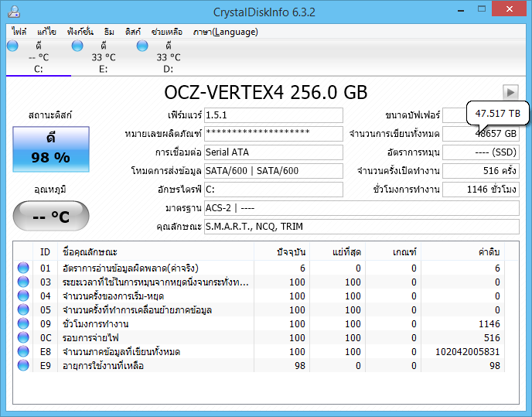The image size is (532, 417).
Task: Click the 48657 GB total writes field
Action: pos(481,134)
